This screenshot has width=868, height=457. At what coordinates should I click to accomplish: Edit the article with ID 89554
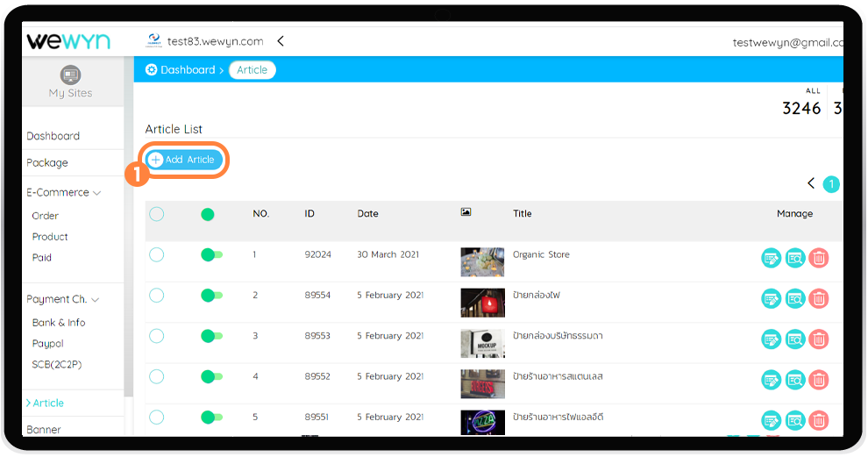click(x=772, y=298)
